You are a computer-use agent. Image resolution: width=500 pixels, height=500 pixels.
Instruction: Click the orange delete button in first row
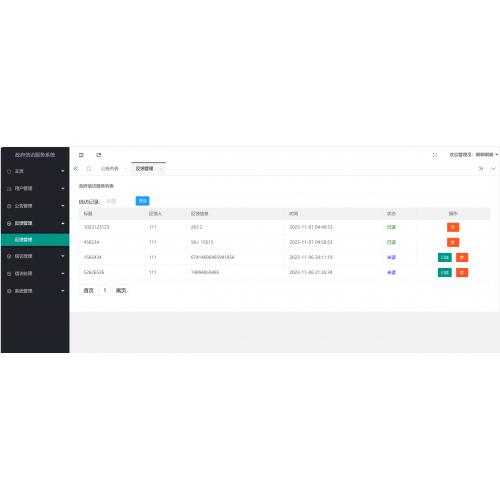pos(453,227)
